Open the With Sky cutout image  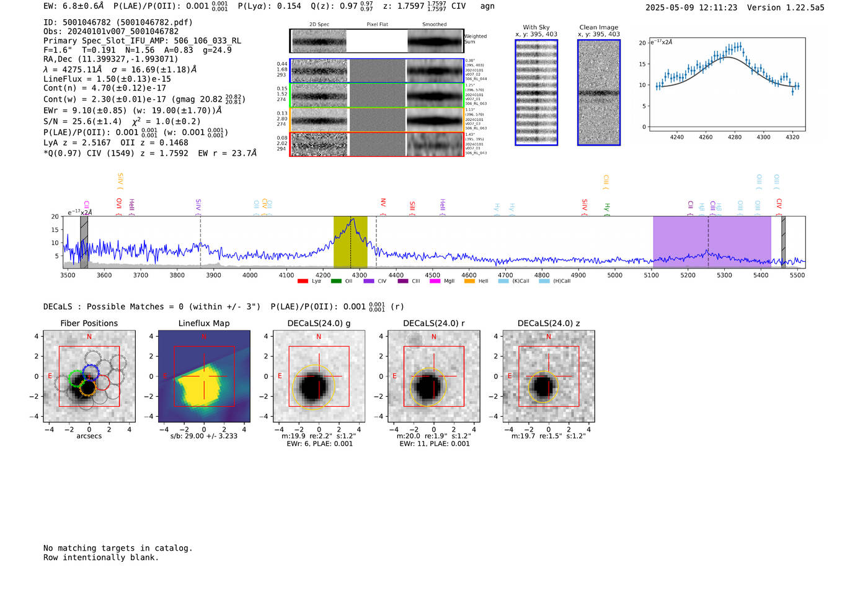pyautogui.click(x=536, y=92)
